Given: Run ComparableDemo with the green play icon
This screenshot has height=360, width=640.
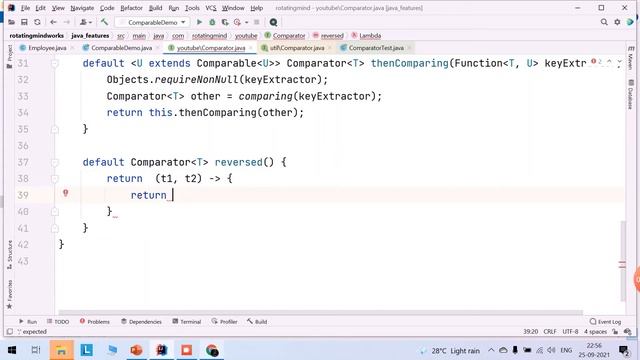Looking at the screenshot, I should (x=199, y=22).
